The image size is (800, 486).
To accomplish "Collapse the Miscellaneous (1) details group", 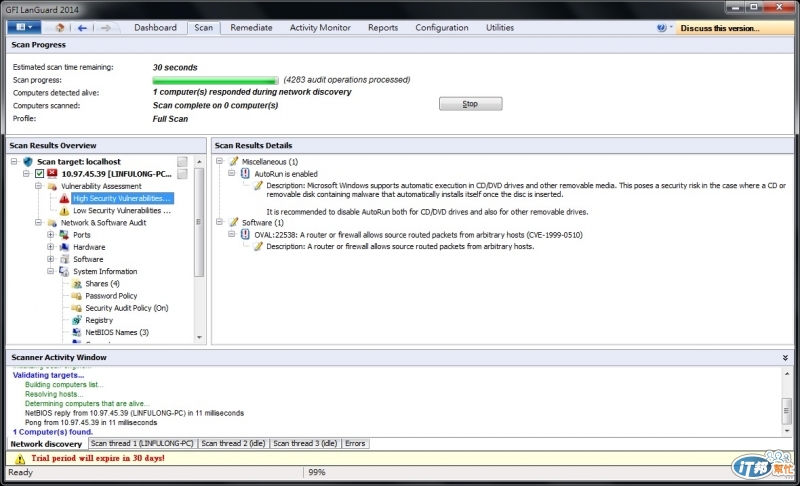I will click(219, 161).
